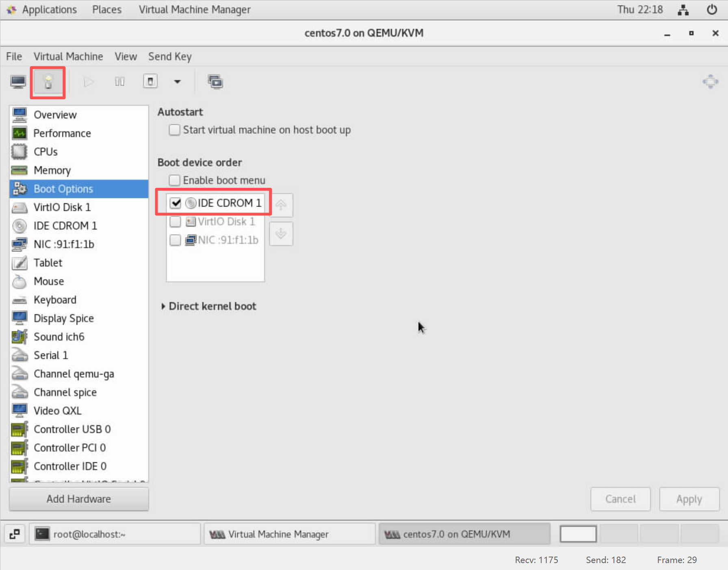Open shutdown options dropdown arrow
The image size is (728, 570).
[x=177, y=82]
